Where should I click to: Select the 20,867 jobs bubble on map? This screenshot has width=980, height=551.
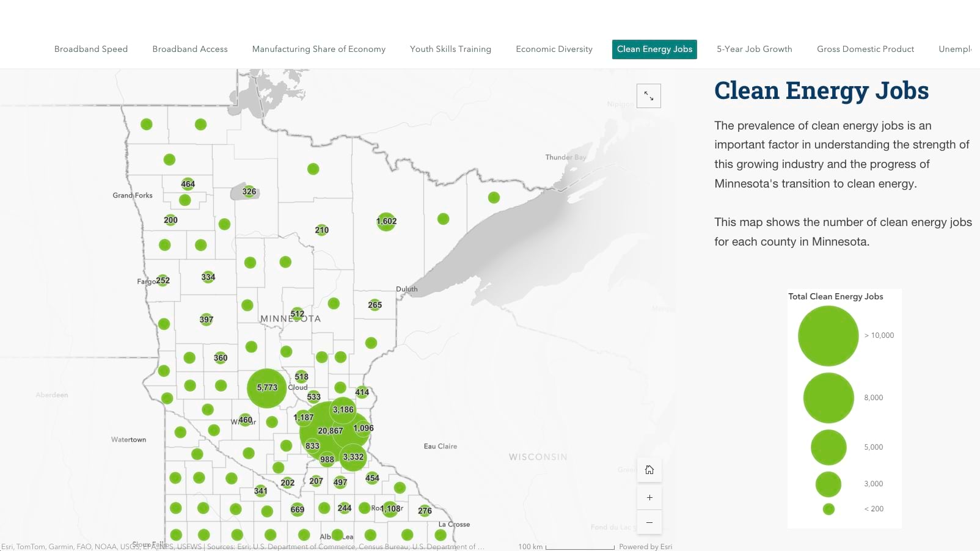329,431
